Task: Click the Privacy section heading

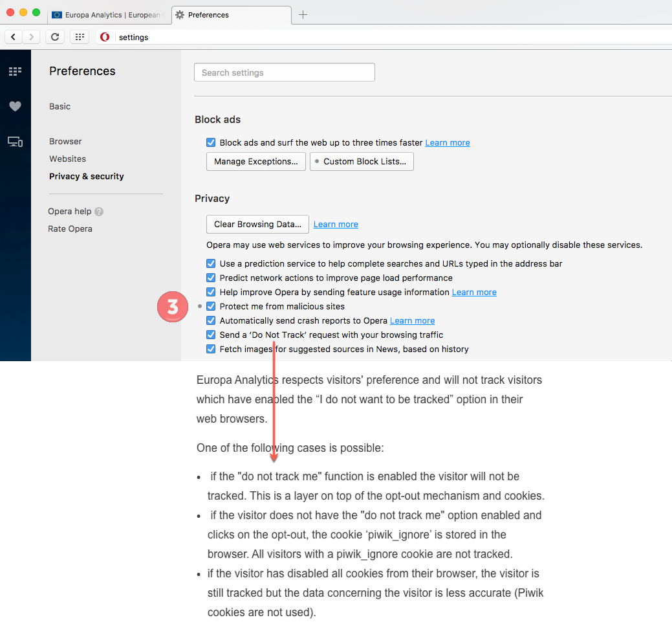Action: tap(212, 199)
